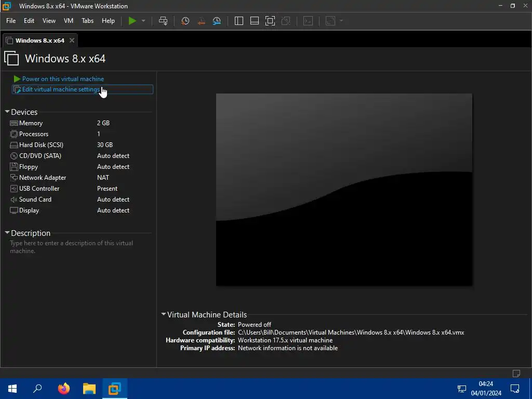532x399 pixels.
Task: Open the Help menu
Action: pyautogui.click(x=108, y=21)
